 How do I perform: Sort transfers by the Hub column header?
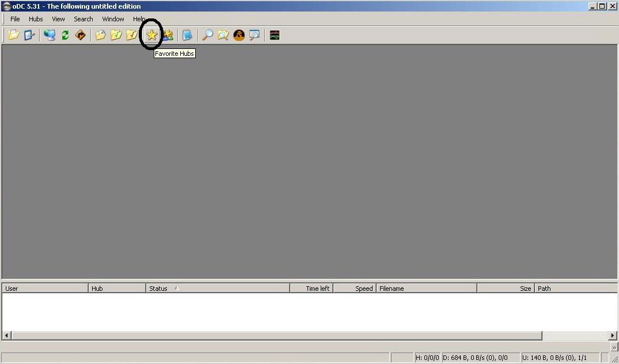[x=117, y=289]
